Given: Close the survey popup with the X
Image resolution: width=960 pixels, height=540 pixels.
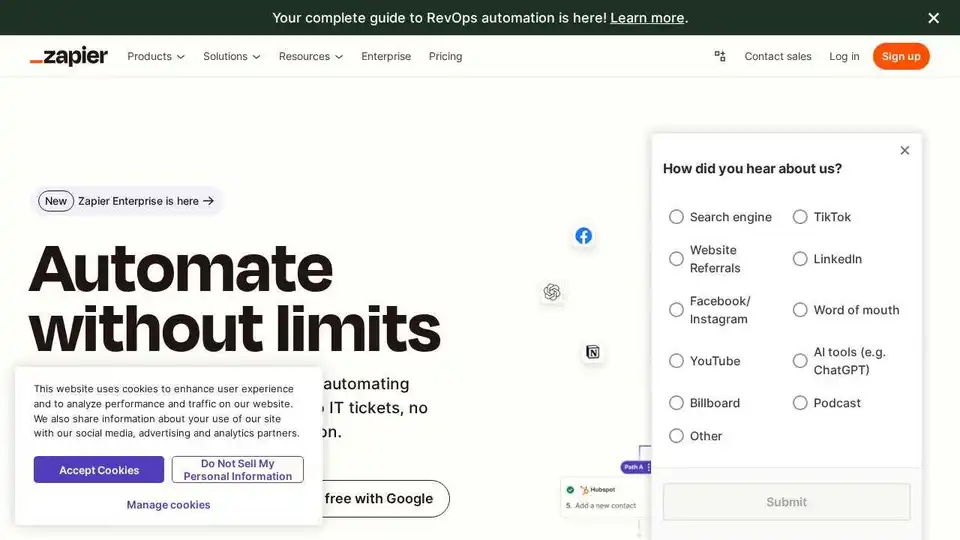Looking at the screenshot, I should 905,150.
